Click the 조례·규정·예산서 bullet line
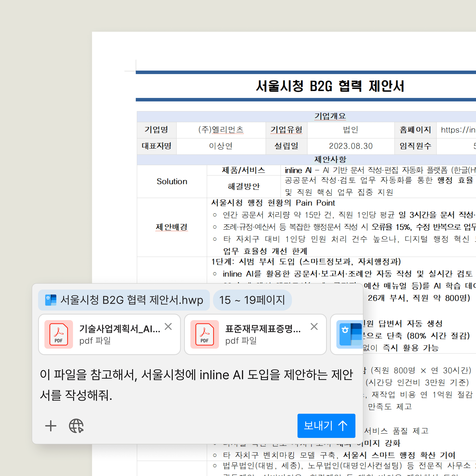The height and width of the screenshot is (476, 476). click(x=344, y=227)
